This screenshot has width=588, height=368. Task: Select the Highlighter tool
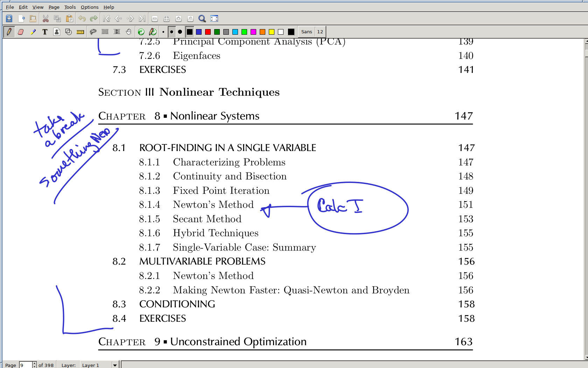(33, 32)
